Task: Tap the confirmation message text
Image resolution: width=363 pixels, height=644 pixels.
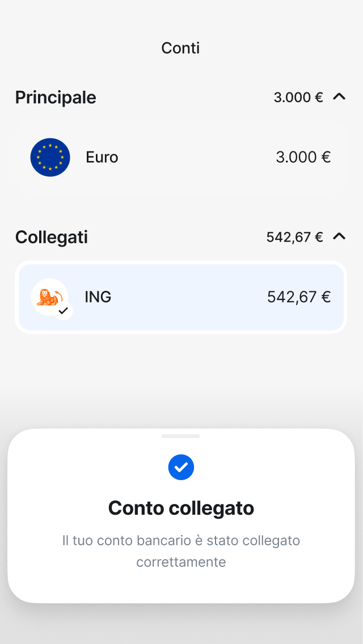Action: [x=181, y=550]
